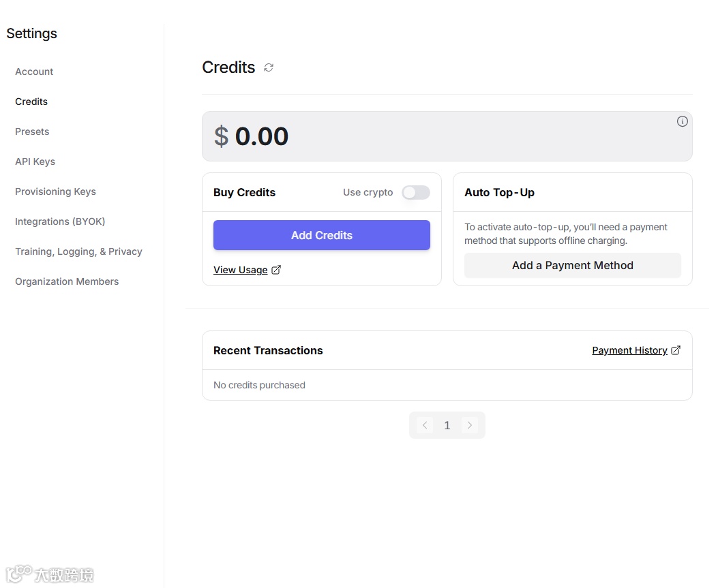718x588 pixels.
Task: Open Presets settings page
Action: [x=32, y=131]
